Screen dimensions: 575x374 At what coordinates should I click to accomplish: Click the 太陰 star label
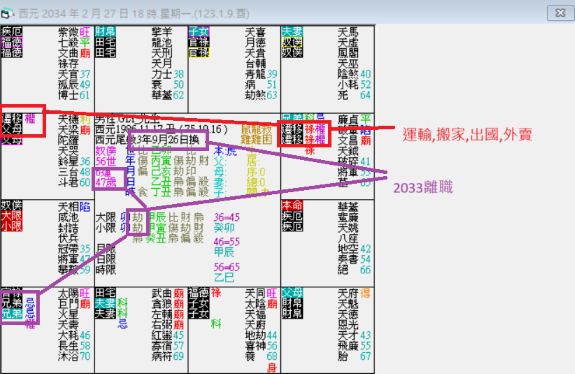[255, 304]
